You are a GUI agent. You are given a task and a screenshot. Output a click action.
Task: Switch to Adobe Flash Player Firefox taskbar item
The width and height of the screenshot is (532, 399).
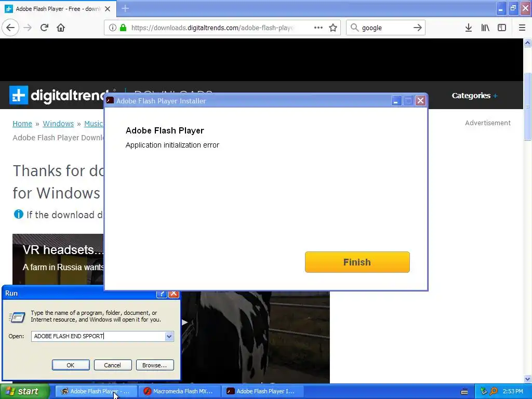click(x=96, y=391)
